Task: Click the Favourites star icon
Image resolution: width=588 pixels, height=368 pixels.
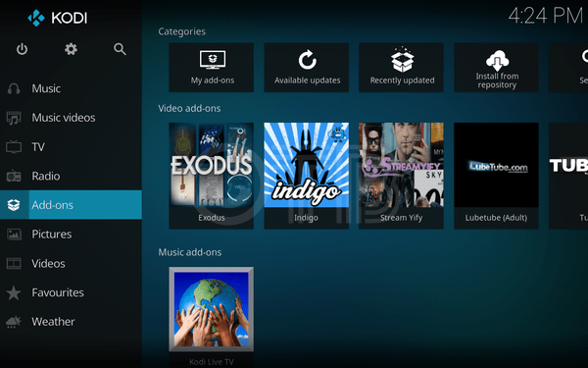Action: click(14, 292)
